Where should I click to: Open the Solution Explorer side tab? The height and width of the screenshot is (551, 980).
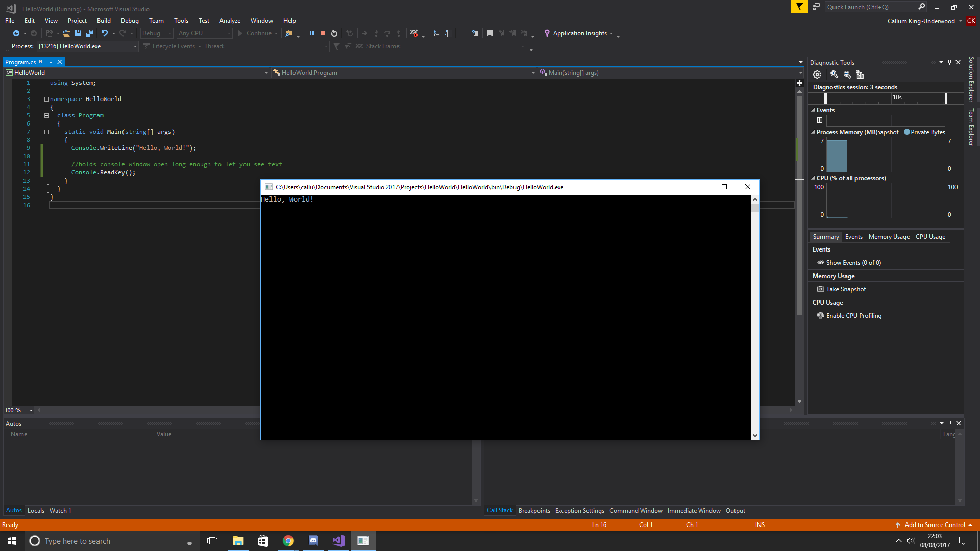tap(971, 79)
